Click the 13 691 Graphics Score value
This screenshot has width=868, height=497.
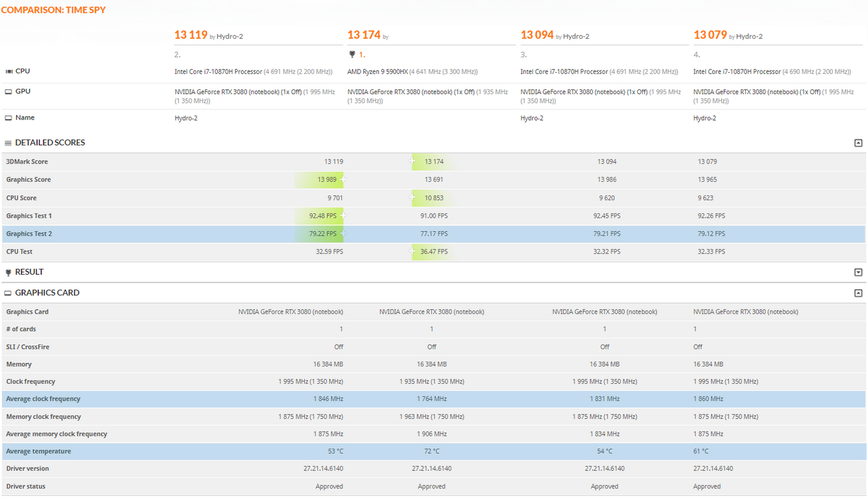coord(434,179)
